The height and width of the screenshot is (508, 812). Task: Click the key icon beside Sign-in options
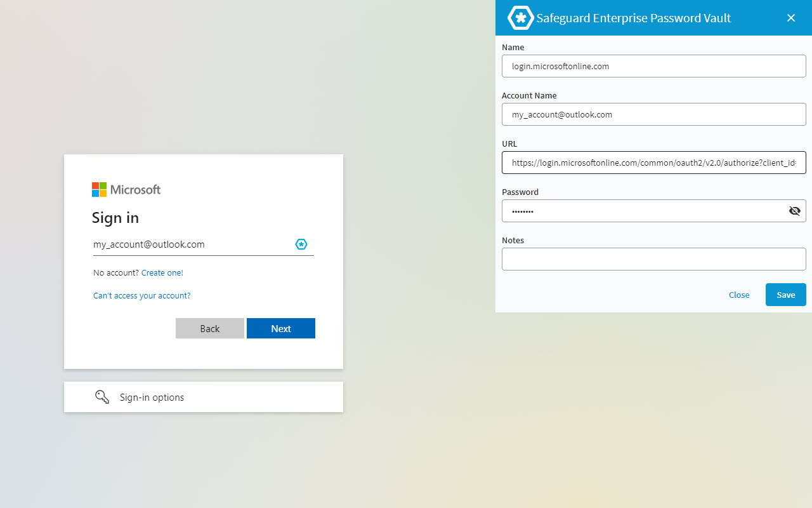(102, 397)
